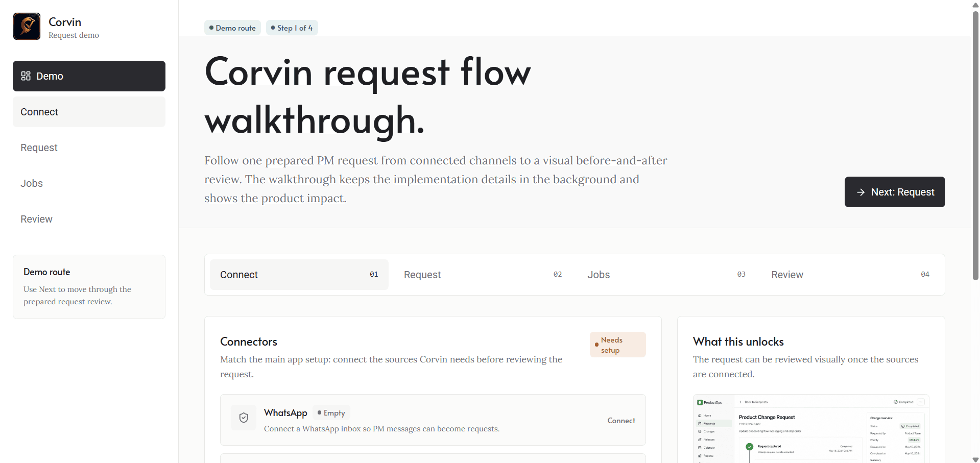Click the What this unlocks heading
Screen dimensions: 980x463
point(738,342)
